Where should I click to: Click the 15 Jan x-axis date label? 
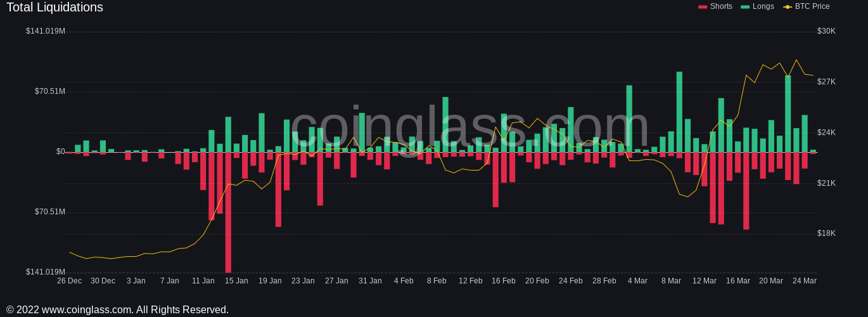pyautogui.click(x=236, y=281)
